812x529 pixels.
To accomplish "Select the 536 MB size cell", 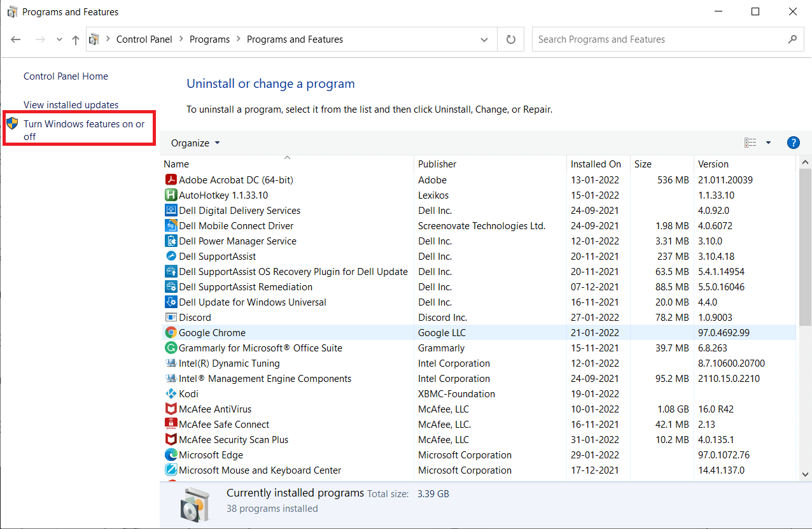I will (673, 180).
